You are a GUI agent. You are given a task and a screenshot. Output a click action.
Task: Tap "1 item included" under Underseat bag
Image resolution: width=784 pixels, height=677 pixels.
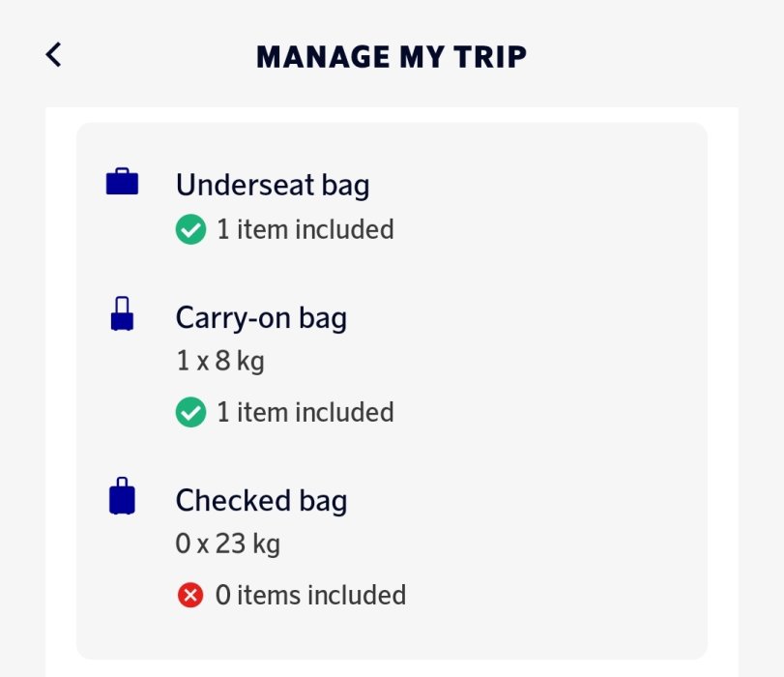305,230
